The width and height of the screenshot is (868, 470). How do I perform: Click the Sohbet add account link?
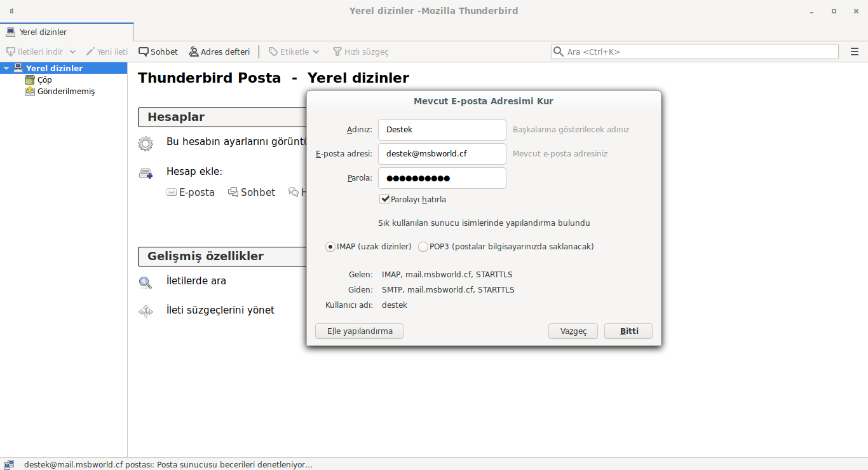(258, 192)
